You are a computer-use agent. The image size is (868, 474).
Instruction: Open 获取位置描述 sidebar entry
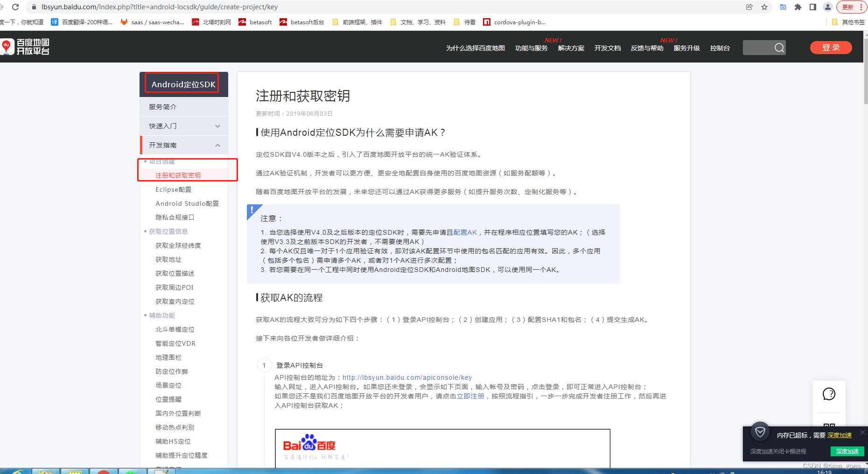175,273
